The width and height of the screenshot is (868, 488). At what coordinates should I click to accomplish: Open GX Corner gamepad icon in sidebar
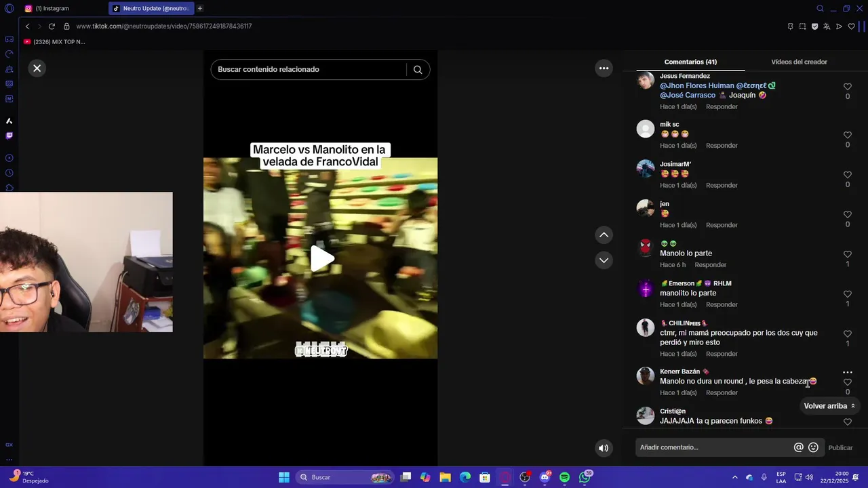[9, 39]
